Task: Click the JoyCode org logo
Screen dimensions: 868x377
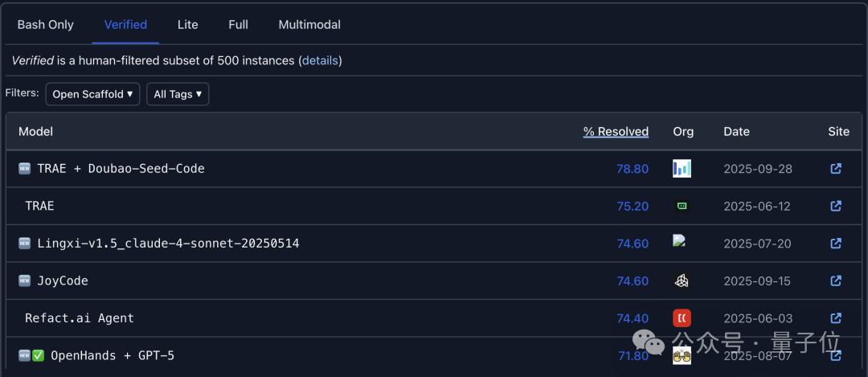Action: pos(682,281)
